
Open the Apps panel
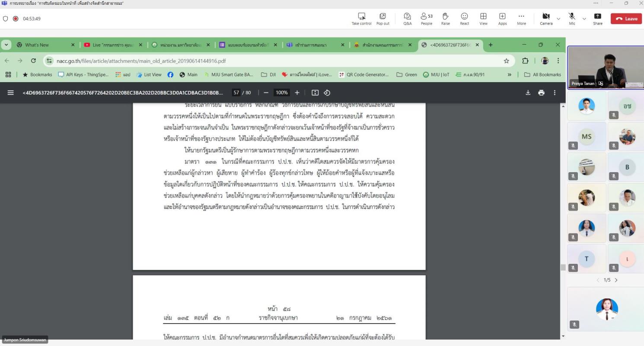[502, 19]
